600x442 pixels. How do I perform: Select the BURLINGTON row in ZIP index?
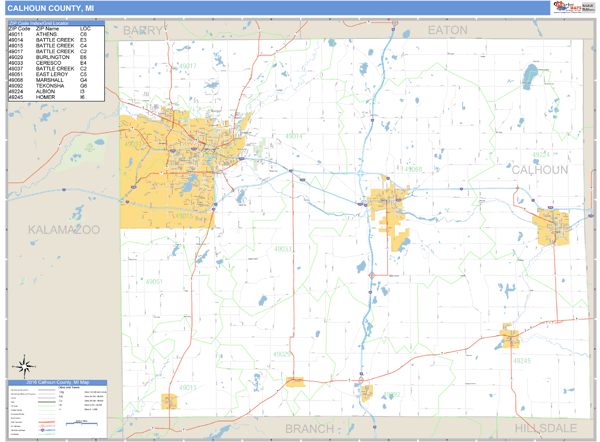click(x=52, y=57)
